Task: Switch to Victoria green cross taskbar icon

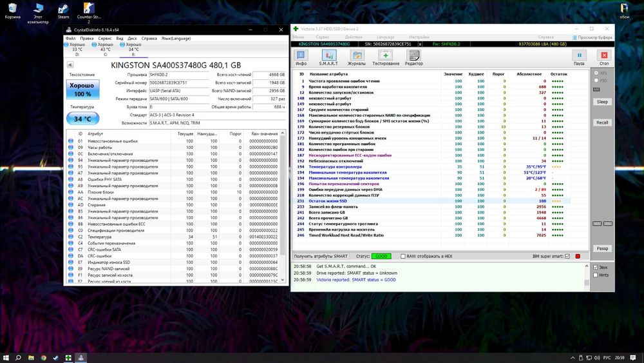Action: (x=68, y=358)
